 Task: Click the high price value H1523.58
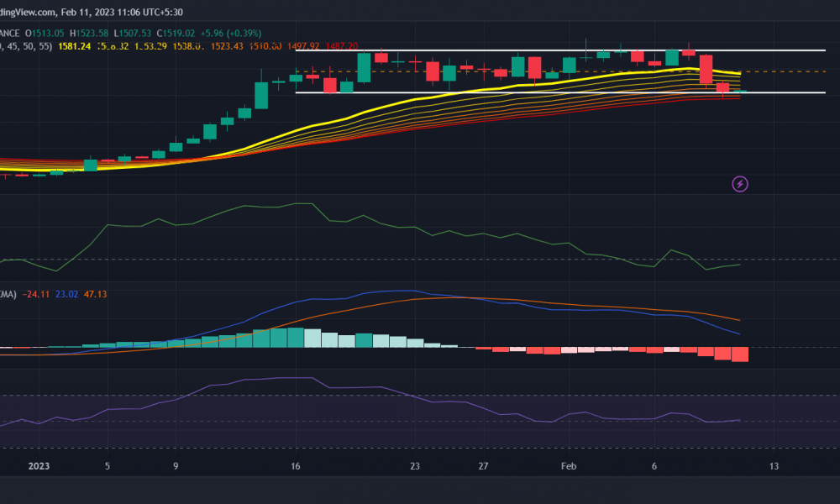(89, 34)
